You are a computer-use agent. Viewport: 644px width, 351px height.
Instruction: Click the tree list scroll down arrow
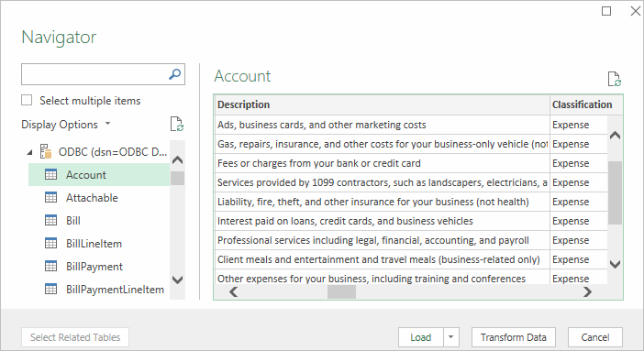(x=177, y=280)
